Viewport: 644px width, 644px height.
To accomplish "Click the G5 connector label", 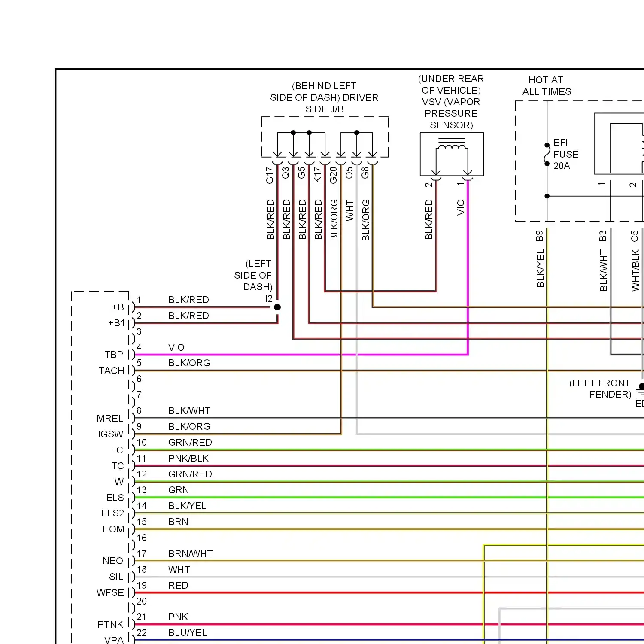I will tap(301, 173).
